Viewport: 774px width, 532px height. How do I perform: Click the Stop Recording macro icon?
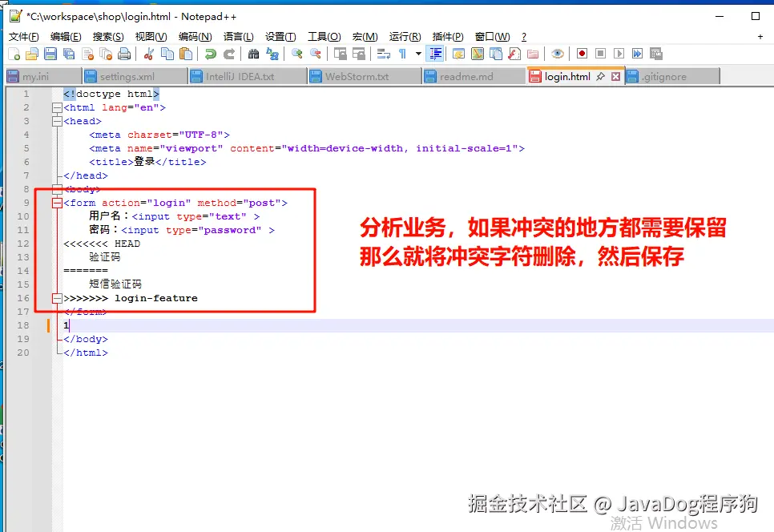600,54
